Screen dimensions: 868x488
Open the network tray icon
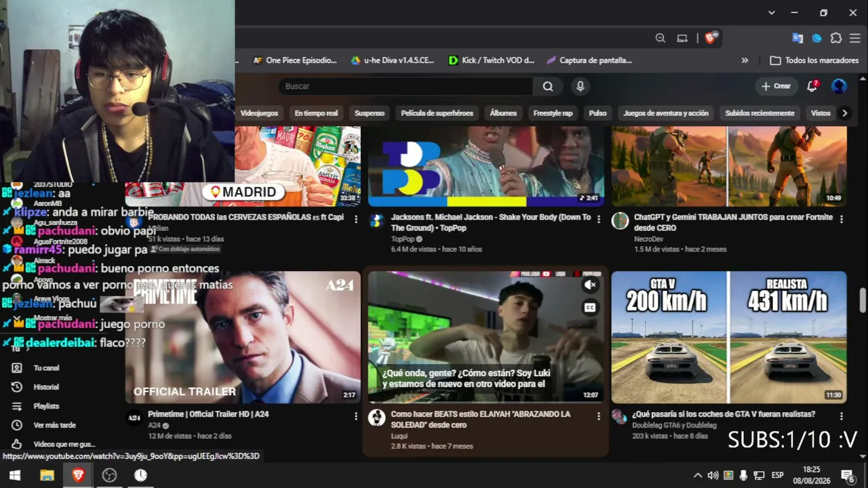pyautogui.click(x=759, y=475)
